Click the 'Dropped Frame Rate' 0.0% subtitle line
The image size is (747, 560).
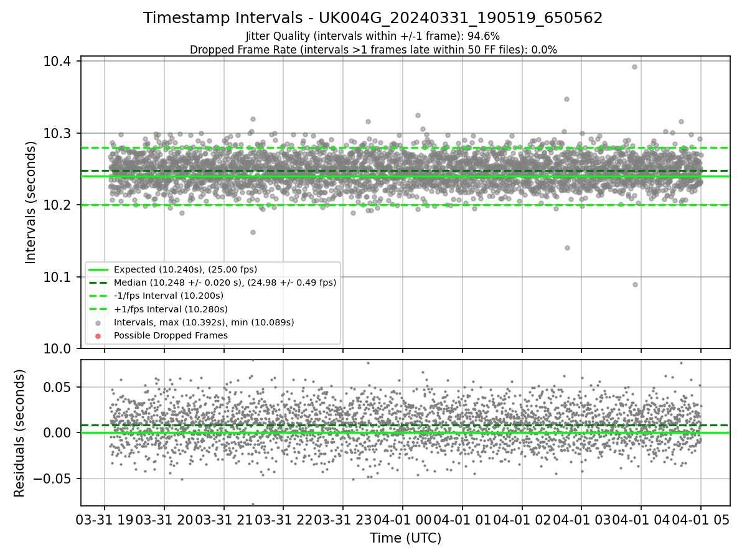[373, 50]
